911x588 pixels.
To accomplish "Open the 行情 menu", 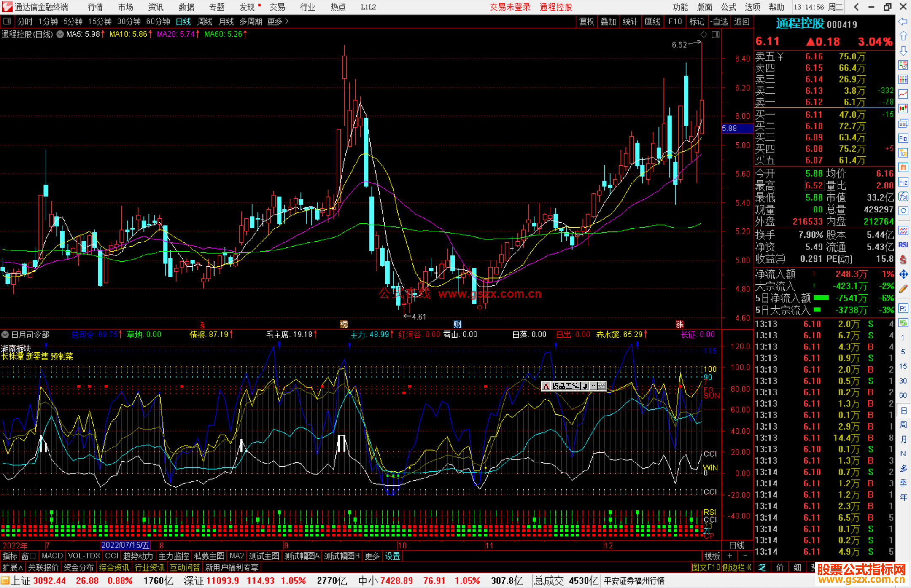I will pos(95,7).
